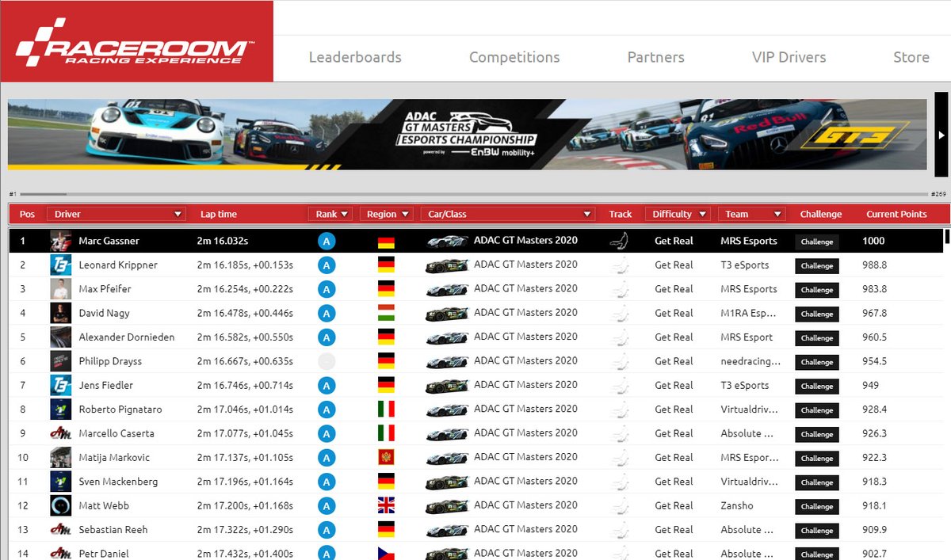Open driver Sven Mackenberg's profile
The image size is (951, 560).
118,482
